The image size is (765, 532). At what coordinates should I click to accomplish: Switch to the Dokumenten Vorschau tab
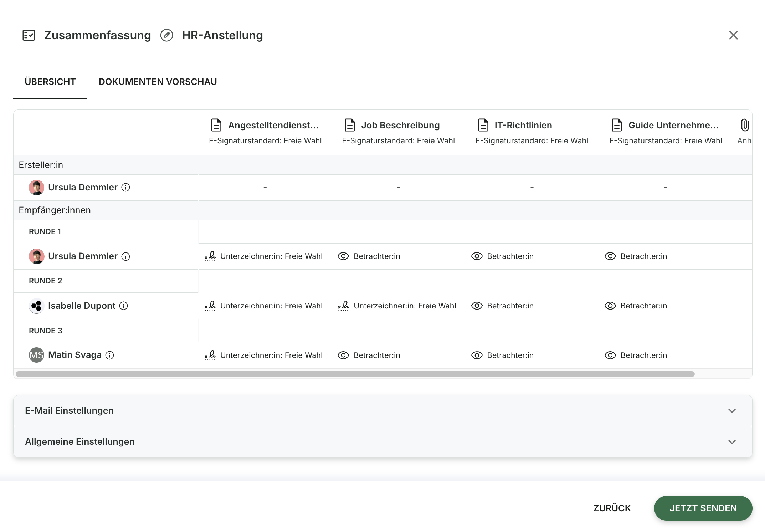click(x=158, y=82)
